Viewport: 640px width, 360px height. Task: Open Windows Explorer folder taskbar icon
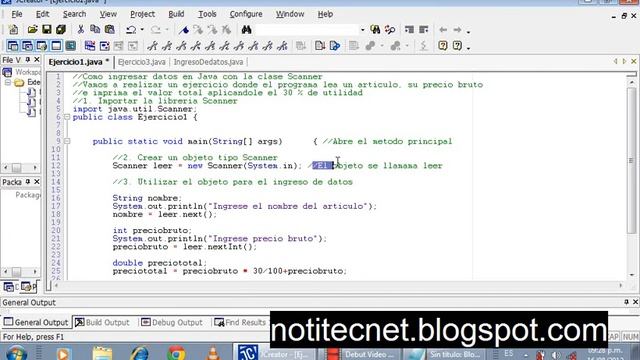(x=102, y=353)
